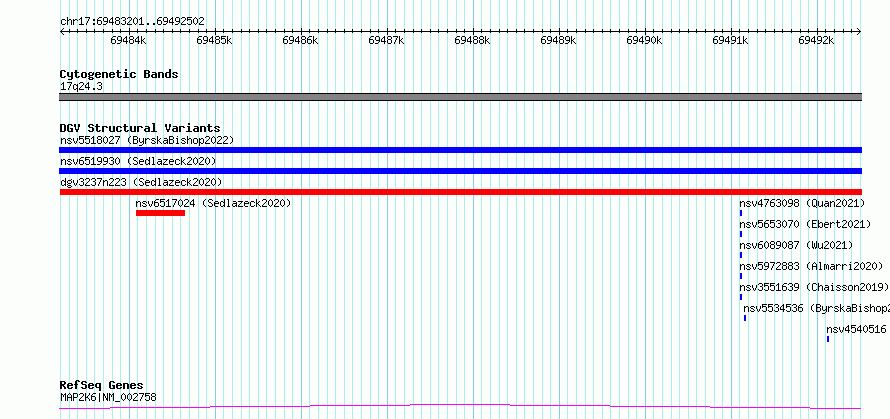Select the gray 17q24.3 cytoband bar
Viewport: 890px width, 419px height.
pyautogui.click(x=460, y=97)
